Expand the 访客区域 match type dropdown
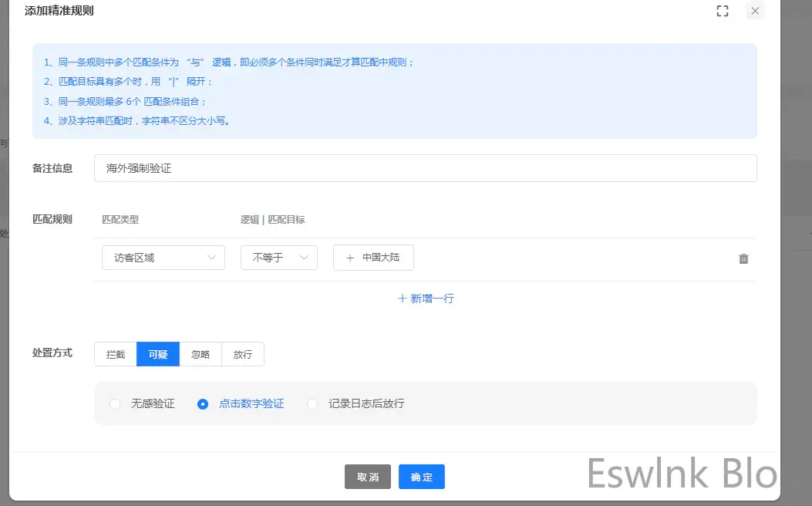Screen dimensions: 812x506 [163, 258]
